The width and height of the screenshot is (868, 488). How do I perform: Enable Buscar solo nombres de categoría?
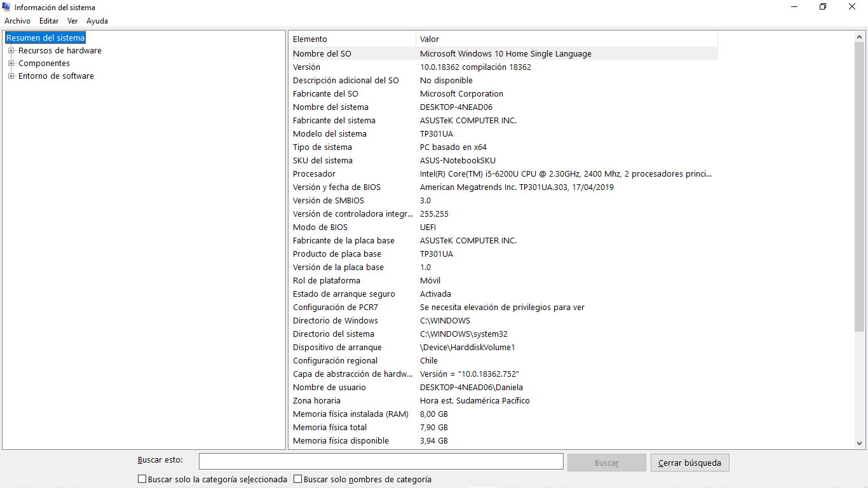click(297, 480)
